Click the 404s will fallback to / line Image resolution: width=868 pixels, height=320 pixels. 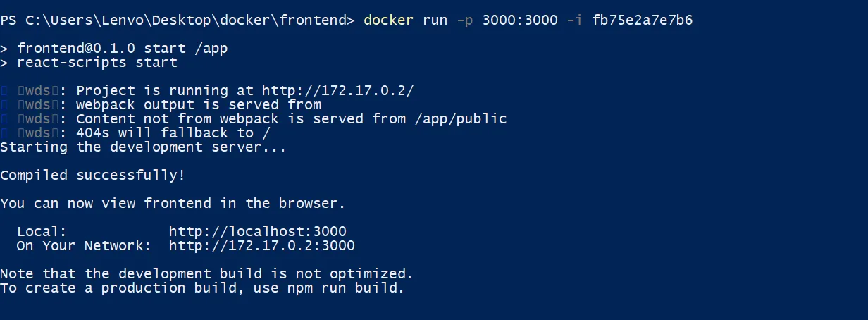point(173,133)
